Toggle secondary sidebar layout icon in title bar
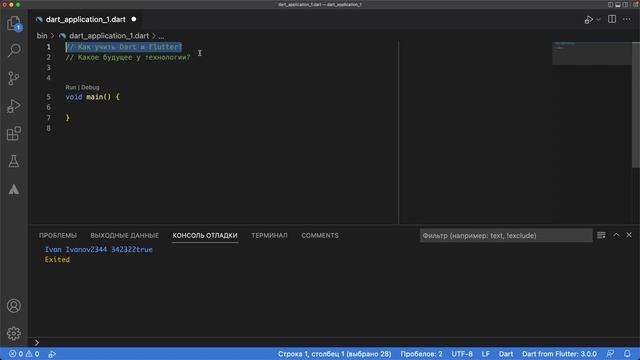 point(625,4)
